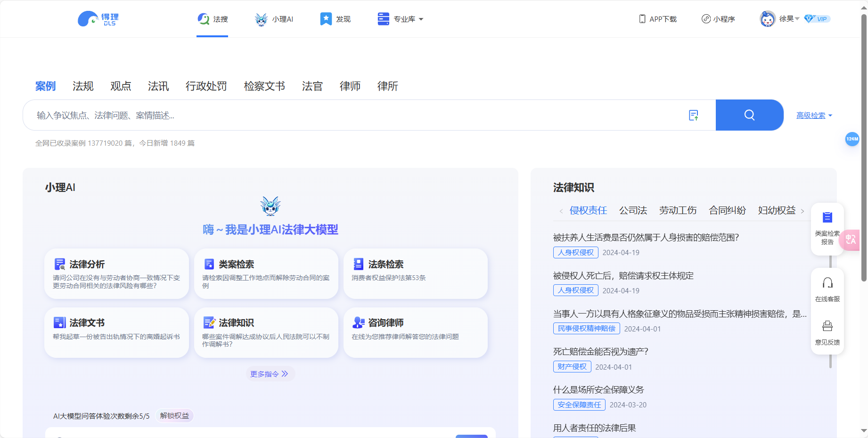Open 发现 via its bookmark icon
Viewport: 868px width, 438px height.
(x=325, y=19)
